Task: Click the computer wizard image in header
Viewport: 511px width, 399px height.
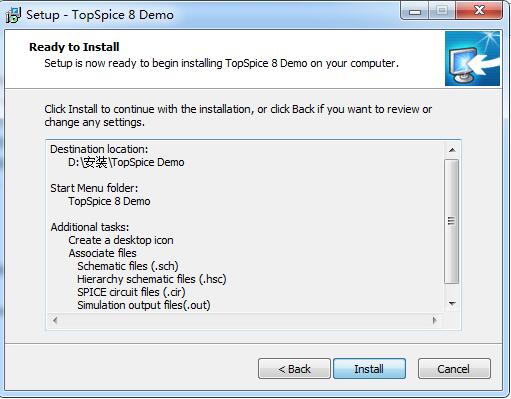Action: pyautogui.click(x=472, y=59)
